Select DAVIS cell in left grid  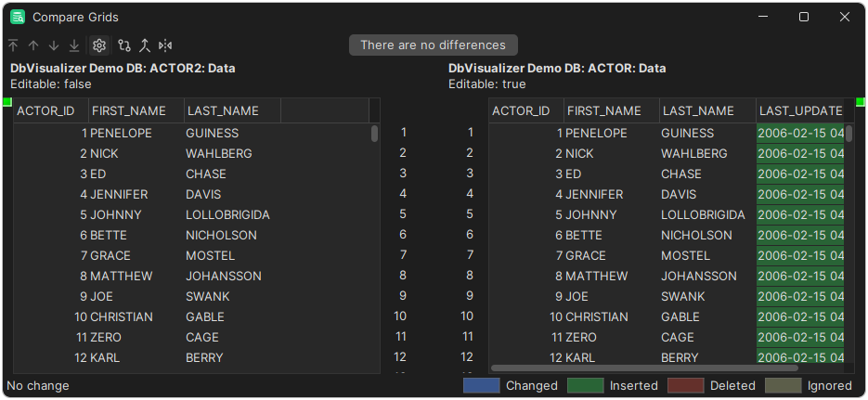pos(232,195)
